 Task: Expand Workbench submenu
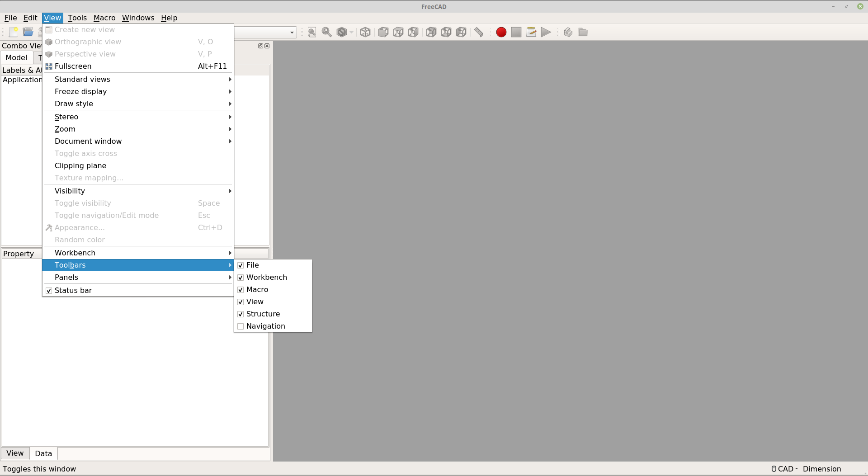pos(138,253)
